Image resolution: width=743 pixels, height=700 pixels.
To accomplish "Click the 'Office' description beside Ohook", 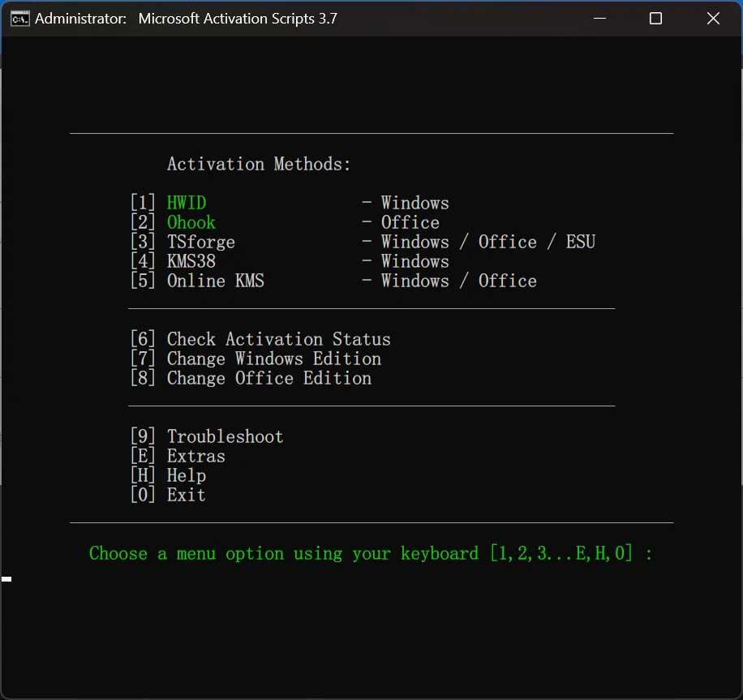I will (410, 222).
